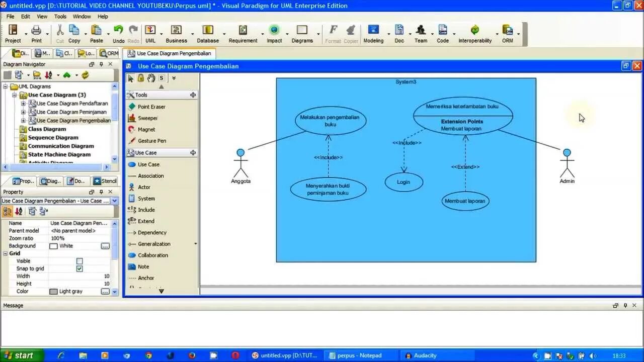The width and height of the screenshot is (644, 362).
Task: Switch to the Stencil tab
Action: (x=105, y=180)
